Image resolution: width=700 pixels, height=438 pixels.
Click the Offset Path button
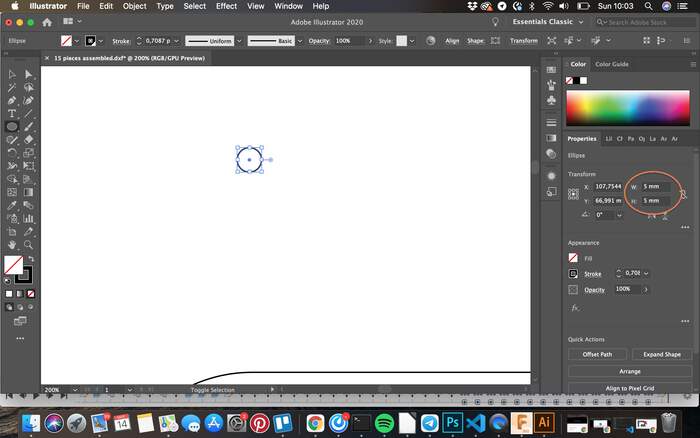click(x=597, y=354)
